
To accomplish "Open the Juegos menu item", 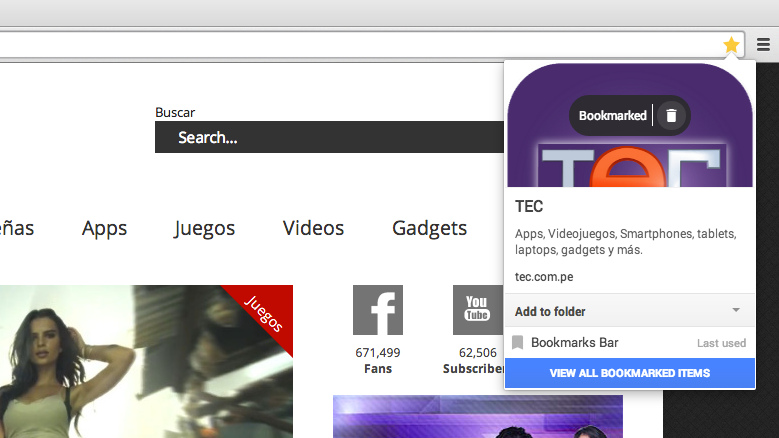I will (204, 228).
